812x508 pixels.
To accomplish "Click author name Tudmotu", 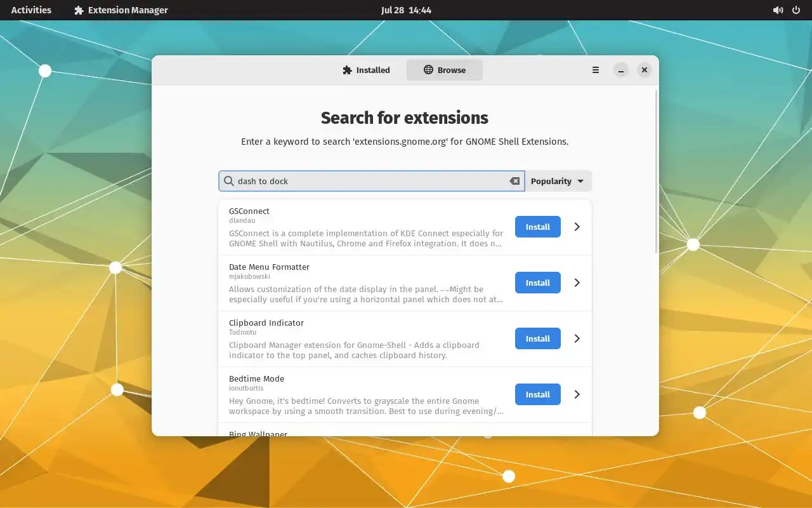I will [x=242, y=332].
